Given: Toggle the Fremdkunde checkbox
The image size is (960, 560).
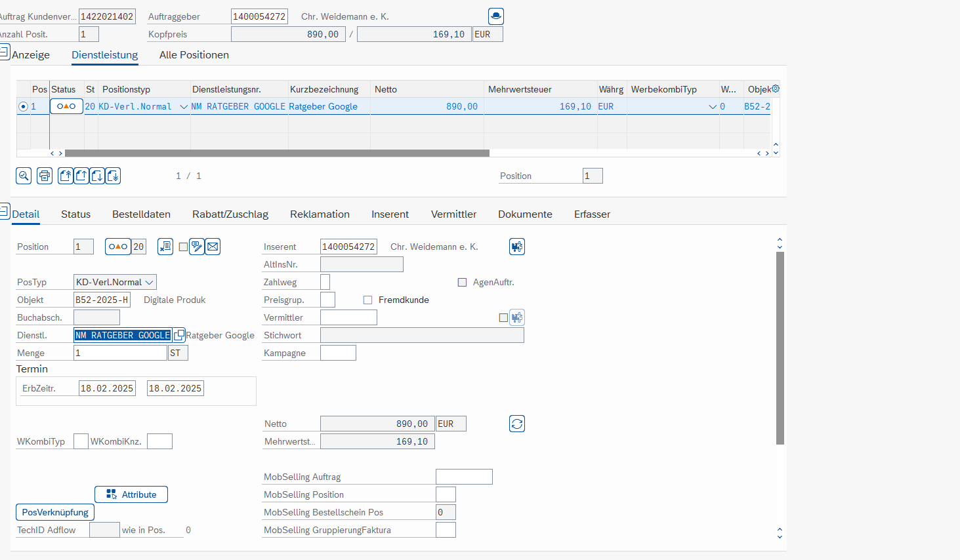Looking at the screenshot, I should 367,300.
